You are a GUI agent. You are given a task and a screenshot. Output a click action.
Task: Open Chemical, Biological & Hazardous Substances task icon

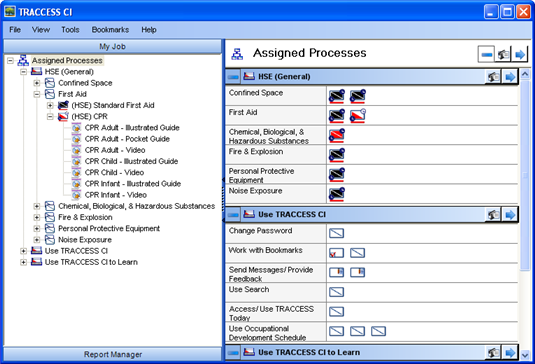(x=337, y=135)
